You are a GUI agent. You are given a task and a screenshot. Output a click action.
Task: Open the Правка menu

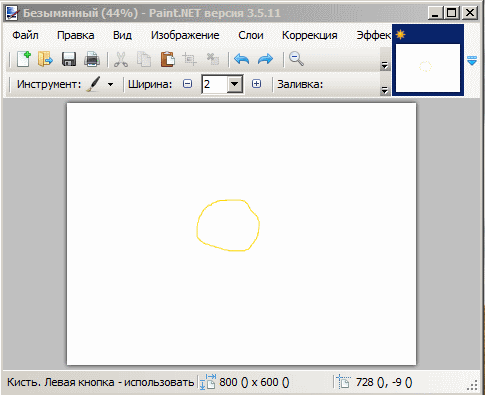pyautogui.click(x=76, y=35)
